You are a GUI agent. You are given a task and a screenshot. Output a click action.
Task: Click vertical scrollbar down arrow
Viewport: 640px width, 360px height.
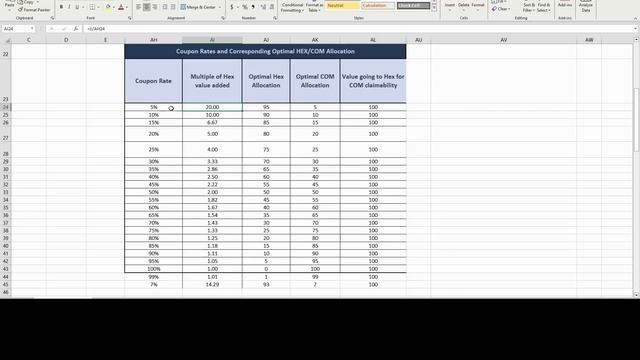pyautogui.click(x=636, y=295)
